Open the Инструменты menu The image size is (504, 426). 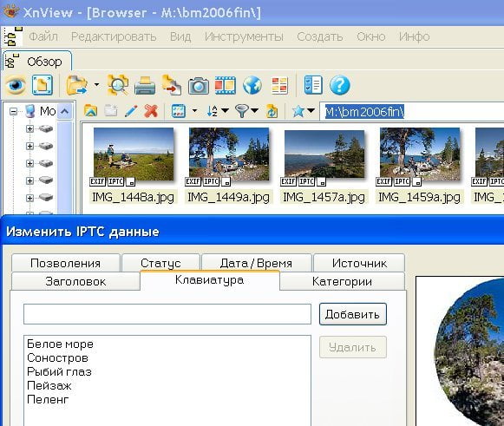[x=244, y=36]
